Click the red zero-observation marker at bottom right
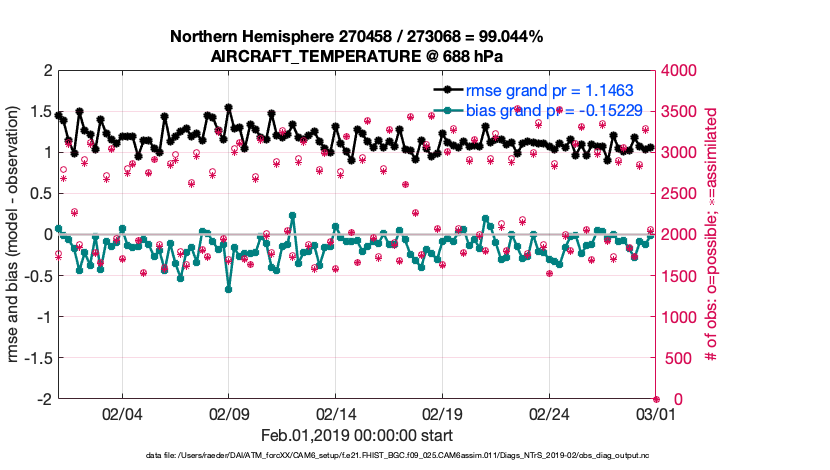 [x=656, y=399]
